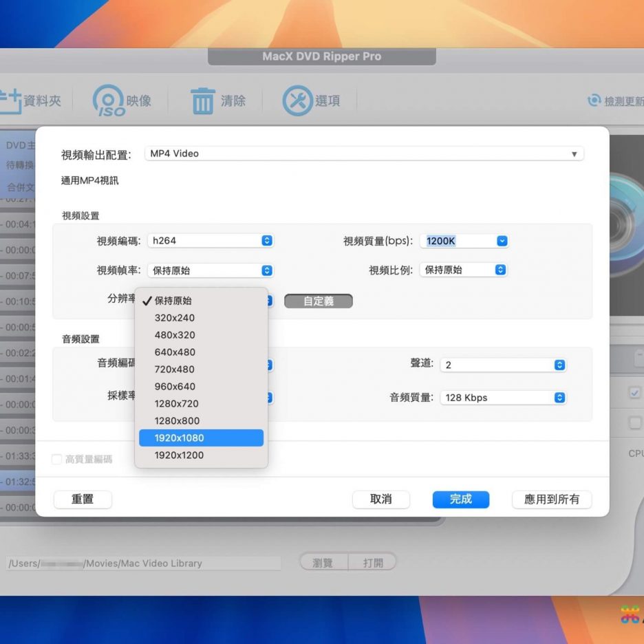Click the 重置 reset button
This screenshot has height=644, width=644.
[83, 500]
